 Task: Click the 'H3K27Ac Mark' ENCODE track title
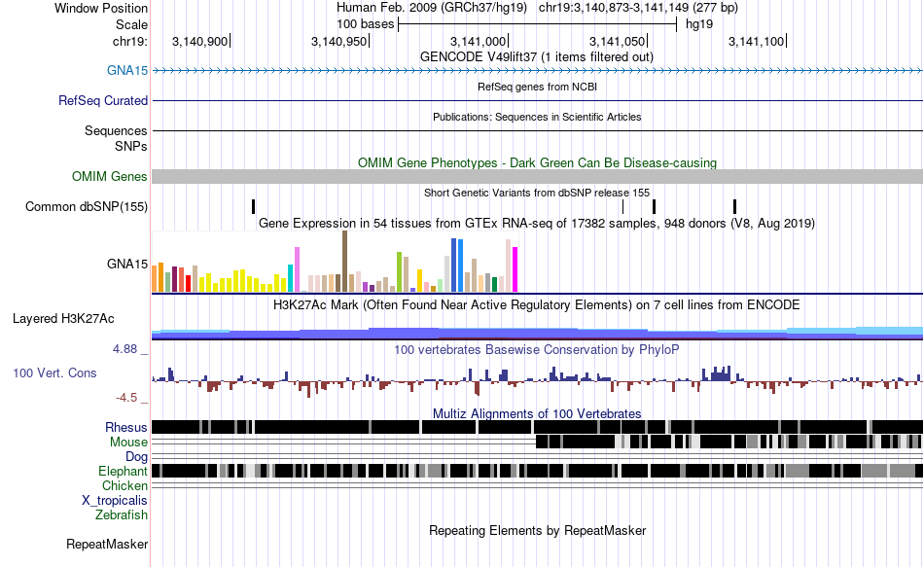537,305
